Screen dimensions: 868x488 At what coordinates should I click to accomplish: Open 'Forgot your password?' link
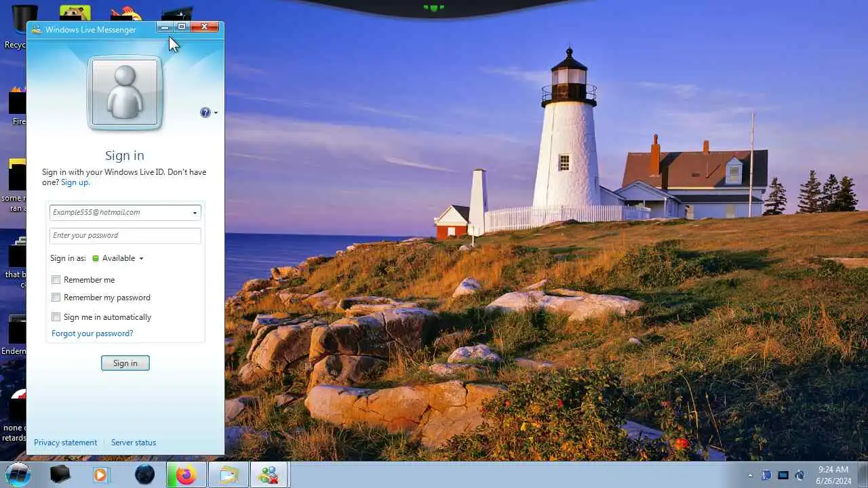point(92,333)
